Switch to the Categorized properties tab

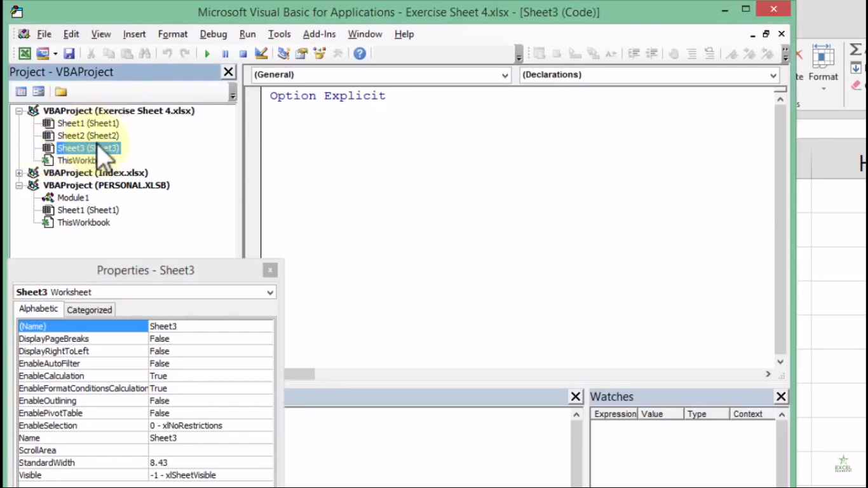point(89,309)
